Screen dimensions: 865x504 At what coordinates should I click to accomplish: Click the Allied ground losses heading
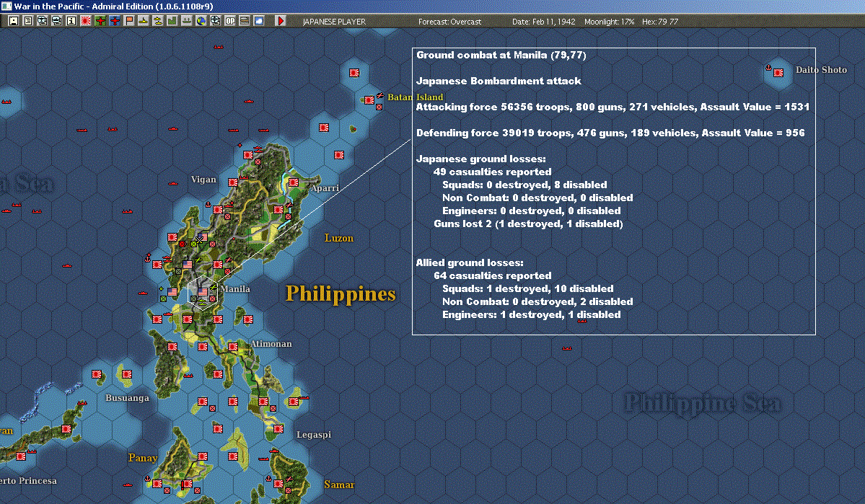pos(470,263)
